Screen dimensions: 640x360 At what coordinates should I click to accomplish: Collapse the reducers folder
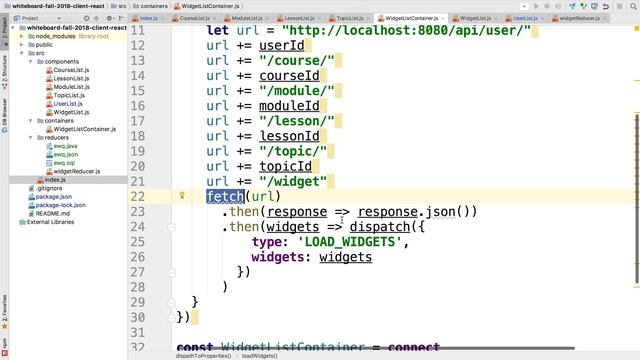(31, 138)
